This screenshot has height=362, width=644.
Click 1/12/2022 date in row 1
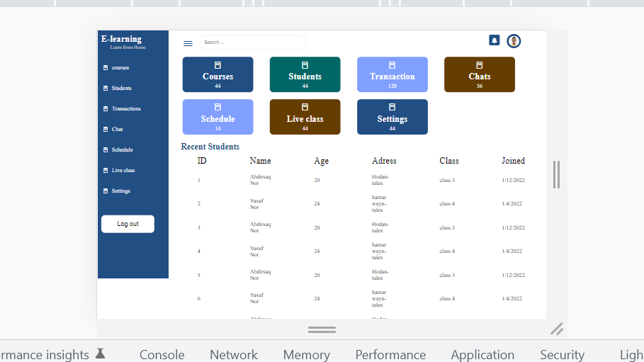[514, 180]
